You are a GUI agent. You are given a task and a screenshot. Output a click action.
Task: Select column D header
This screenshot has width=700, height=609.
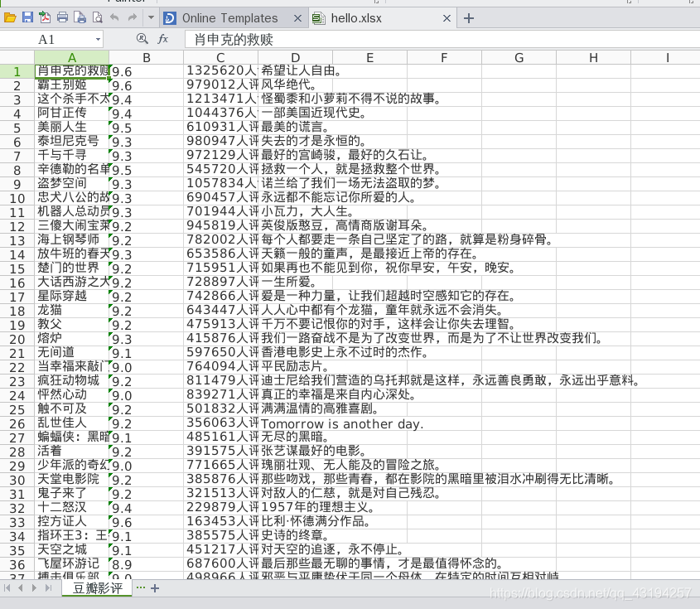(x=295, y=58)
